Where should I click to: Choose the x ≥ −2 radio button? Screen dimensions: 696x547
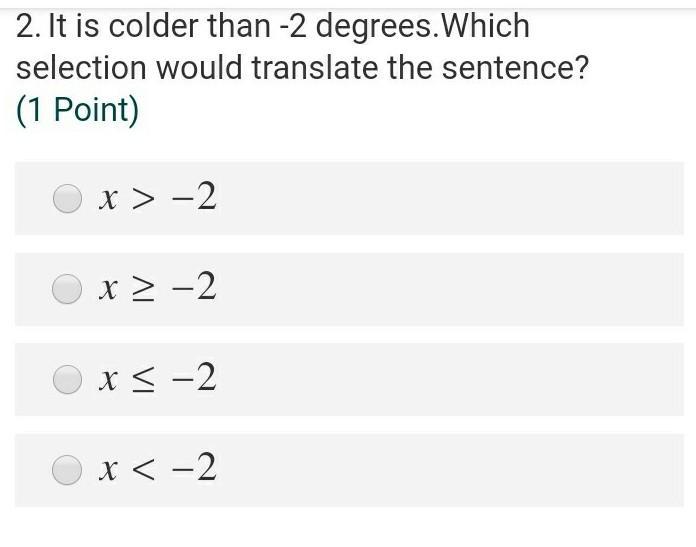tap(67, 289)
